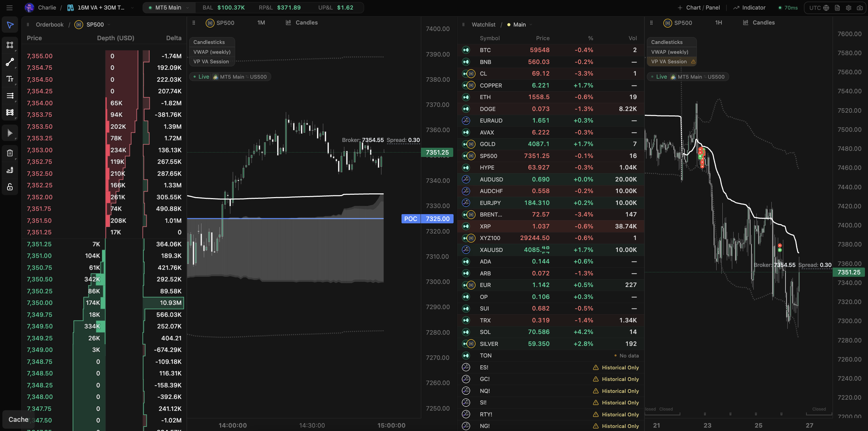Open the Watchlist Main list dropdown
The image size is (868, 431).
(x=520, y=25)
